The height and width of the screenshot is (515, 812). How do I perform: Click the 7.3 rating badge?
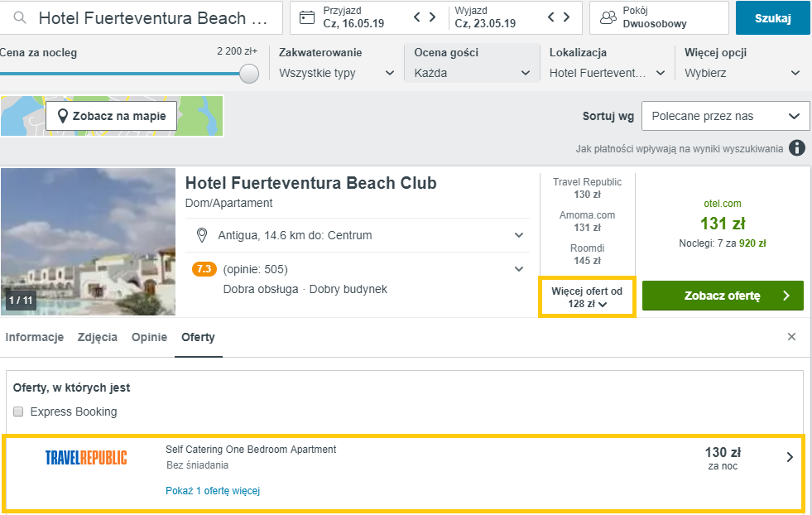point(204,269)
